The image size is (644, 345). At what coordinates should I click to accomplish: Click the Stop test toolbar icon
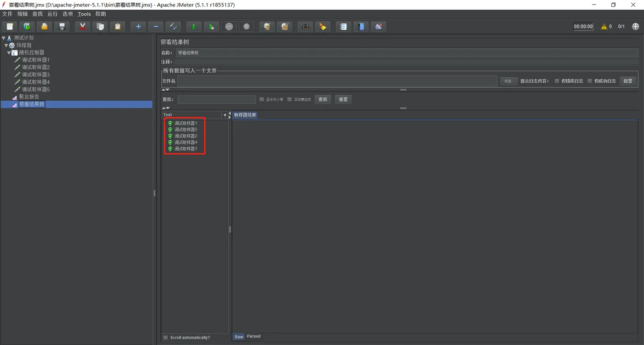pos(229,27)
